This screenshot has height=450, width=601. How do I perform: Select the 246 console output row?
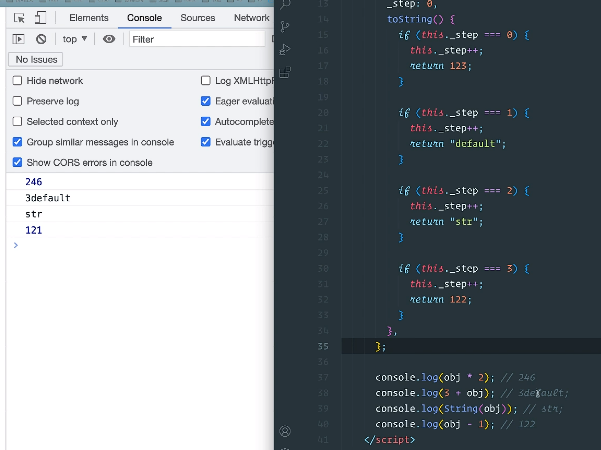[x=140, y=182]
